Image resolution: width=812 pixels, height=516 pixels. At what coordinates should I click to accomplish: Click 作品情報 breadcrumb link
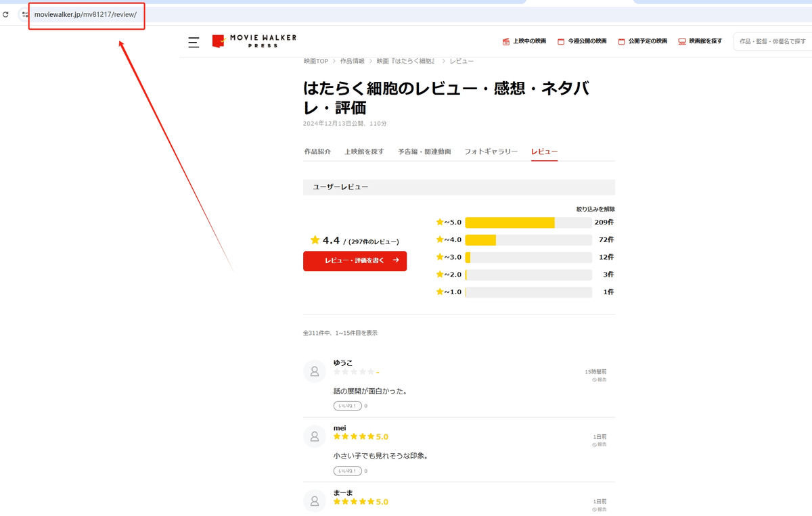click(352, 61)
